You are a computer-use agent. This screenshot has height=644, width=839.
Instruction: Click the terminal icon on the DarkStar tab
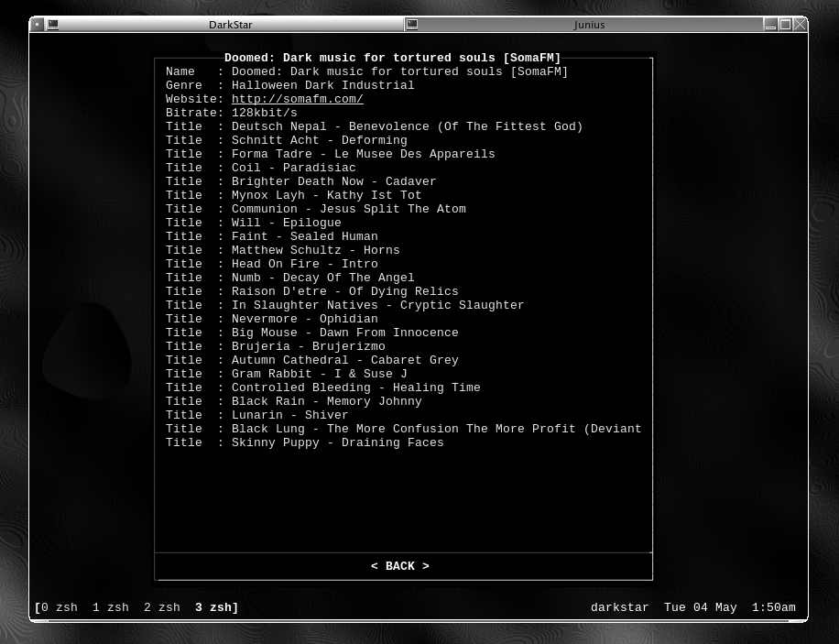[53, 25]
